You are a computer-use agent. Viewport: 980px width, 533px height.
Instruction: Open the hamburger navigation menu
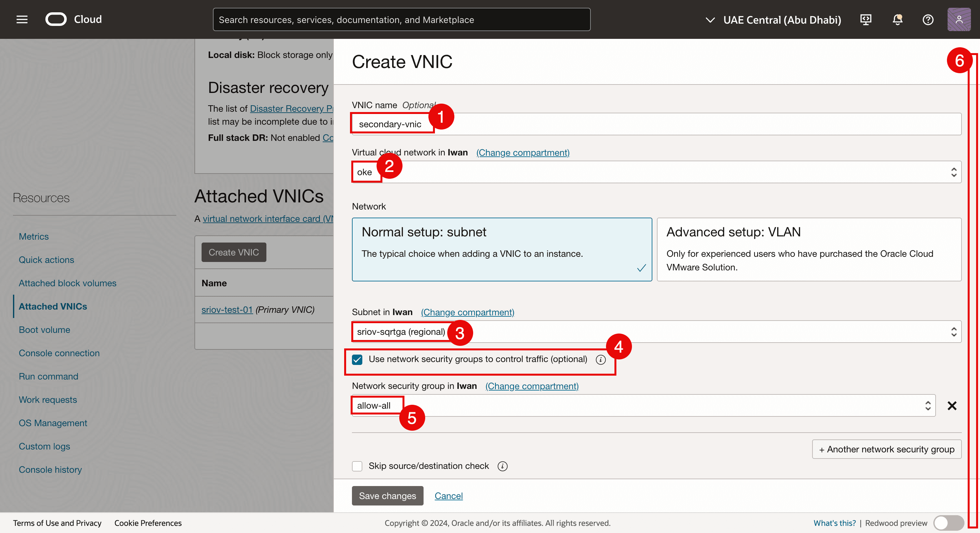(22, 19)
